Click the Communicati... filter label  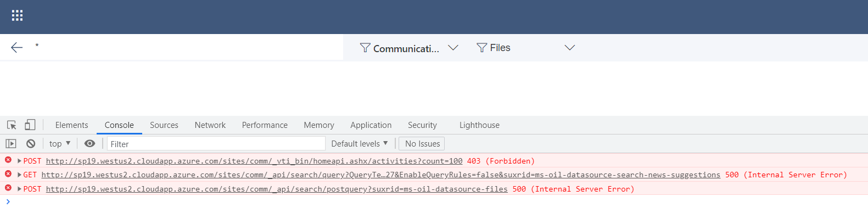pos(406,48)
